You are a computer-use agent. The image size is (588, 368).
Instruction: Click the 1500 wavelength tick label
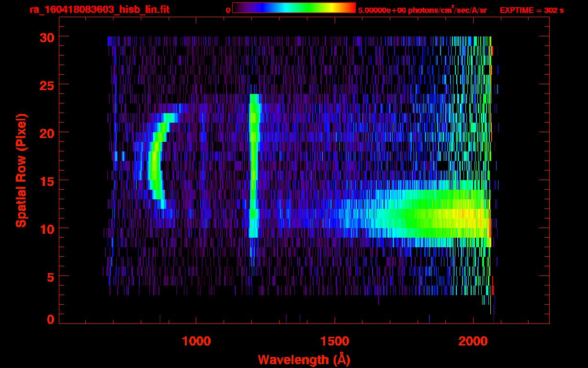click(x=334, y=341)
